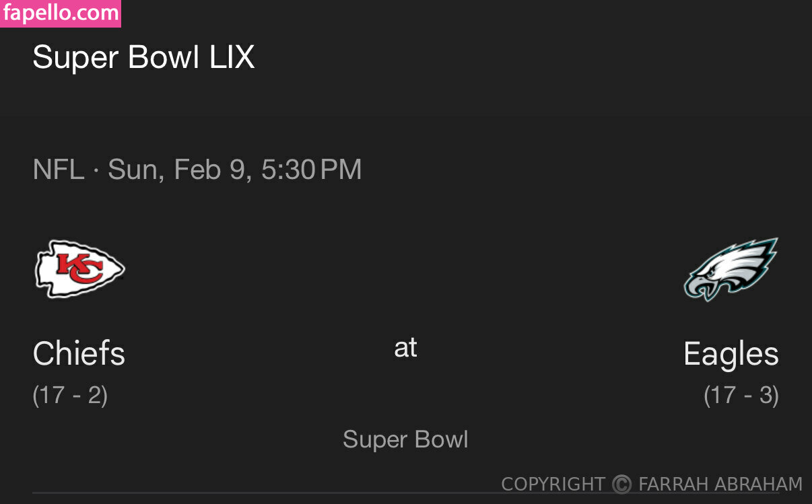Click the copyright symbol in the watermark
Screen dimensions: 812x504
click(621, 484)
